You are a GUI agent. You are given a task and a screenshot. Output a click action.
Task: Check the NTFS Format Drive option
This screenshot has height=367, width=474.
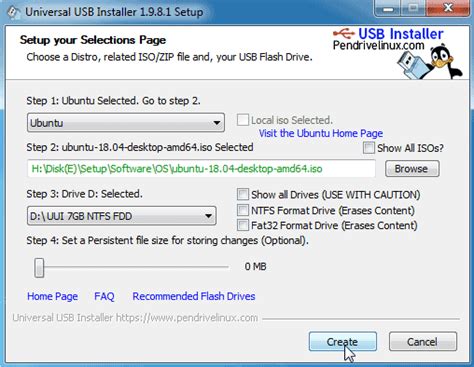[243, 210]
